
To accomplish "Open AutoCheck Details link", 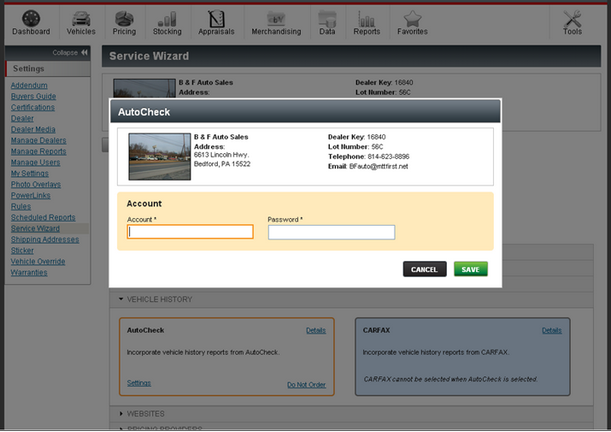I will (x=316, y=330).
